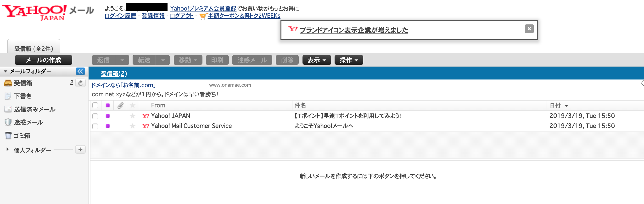Open the Yahoo!プレミアム会員登録 link
This screenshot has width=644, height=204.
coord(203,9)
